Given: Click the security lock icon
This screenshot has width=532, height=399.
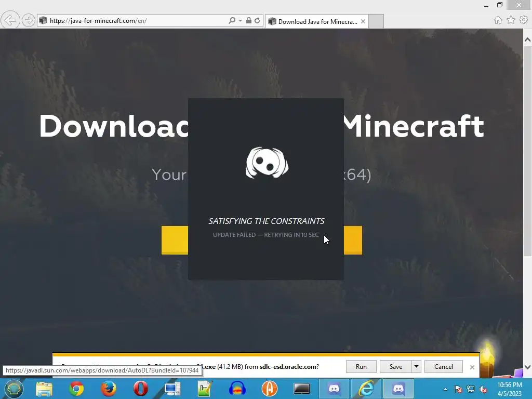Looking at the screenshot, I should (x=249, y=20).
